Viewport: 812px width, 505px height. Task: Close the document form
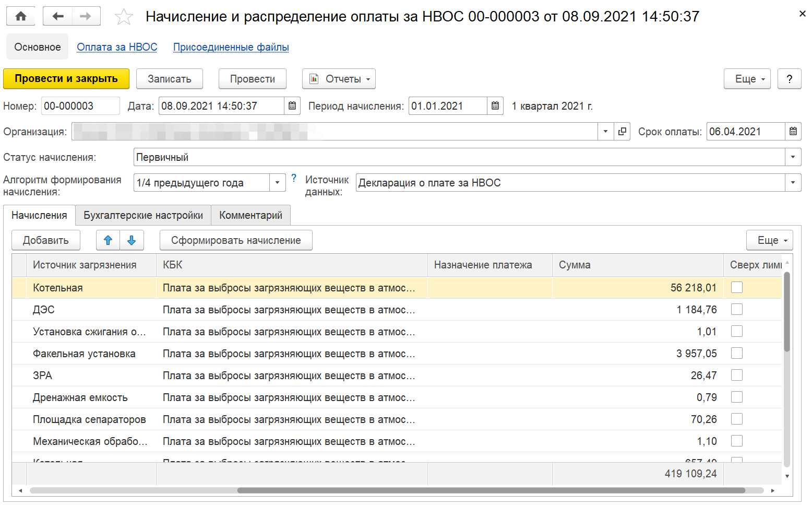point(802,14)
